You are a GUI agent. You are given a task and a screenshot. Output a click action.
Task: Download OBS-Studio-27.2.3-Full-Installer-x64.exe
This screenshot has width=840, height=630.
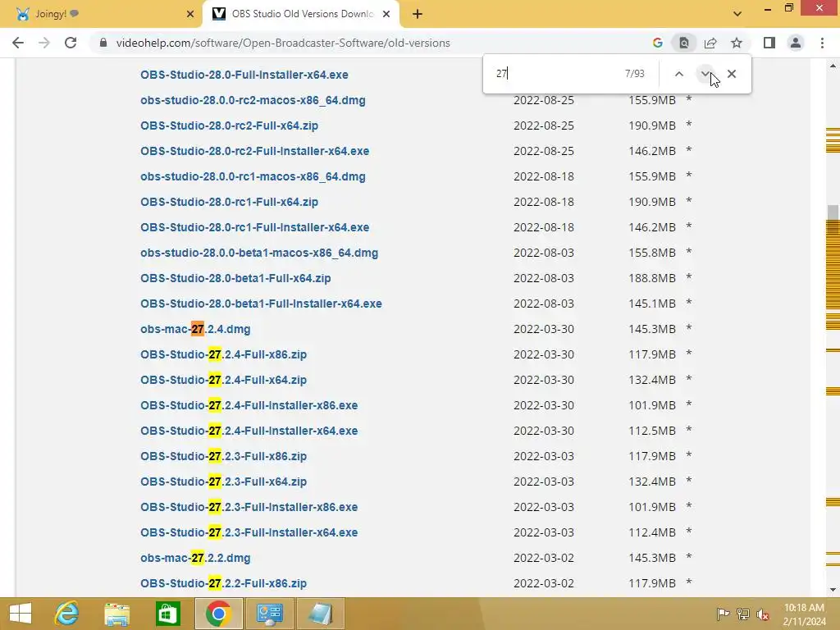(249, 532)
